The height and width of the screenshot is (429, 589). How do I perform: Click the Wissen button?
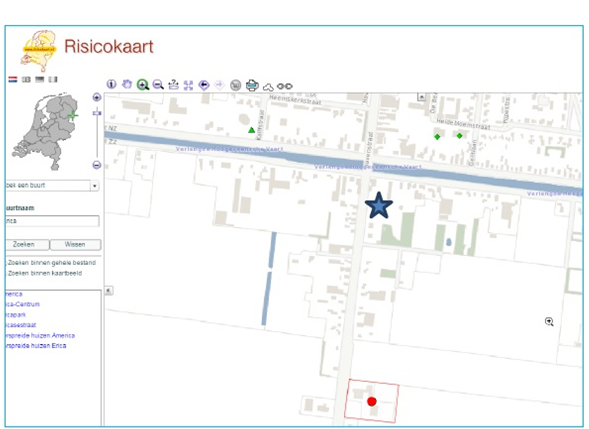click(x=75, y=245)
